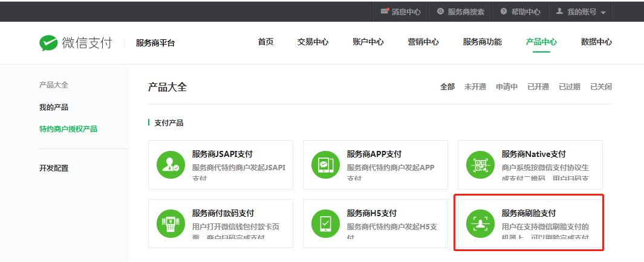This screenshot has width=644, height=262.
Task: Click the 服务商刷脸支付 title
Action: tap(529, 213)
